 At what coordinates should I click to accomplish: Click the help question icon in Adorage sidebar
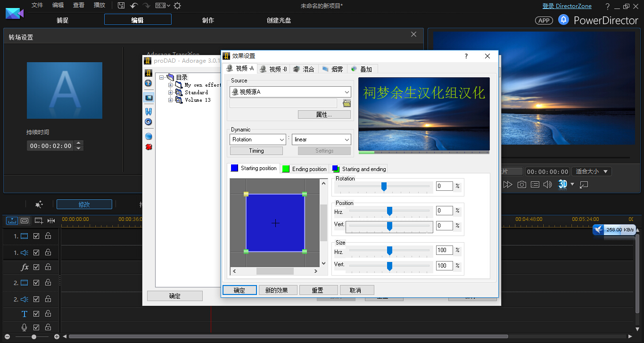148,83
